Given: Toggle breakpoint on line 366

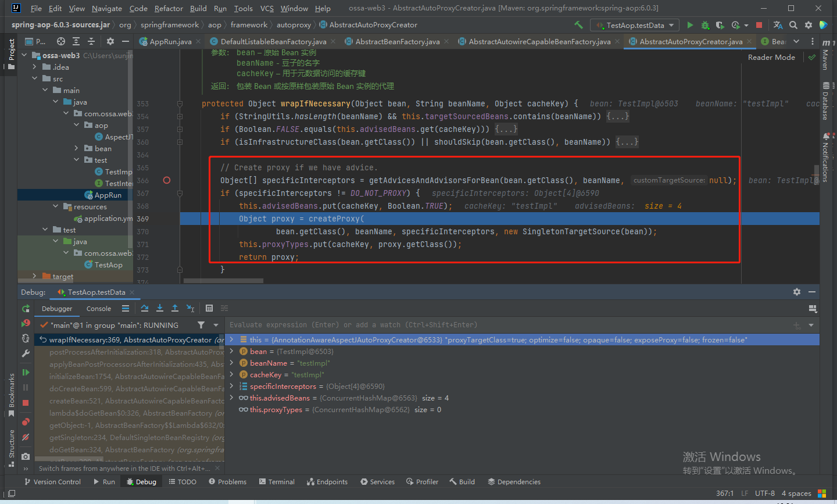Looking at the screenshot, I should click(x=167, y=180).
